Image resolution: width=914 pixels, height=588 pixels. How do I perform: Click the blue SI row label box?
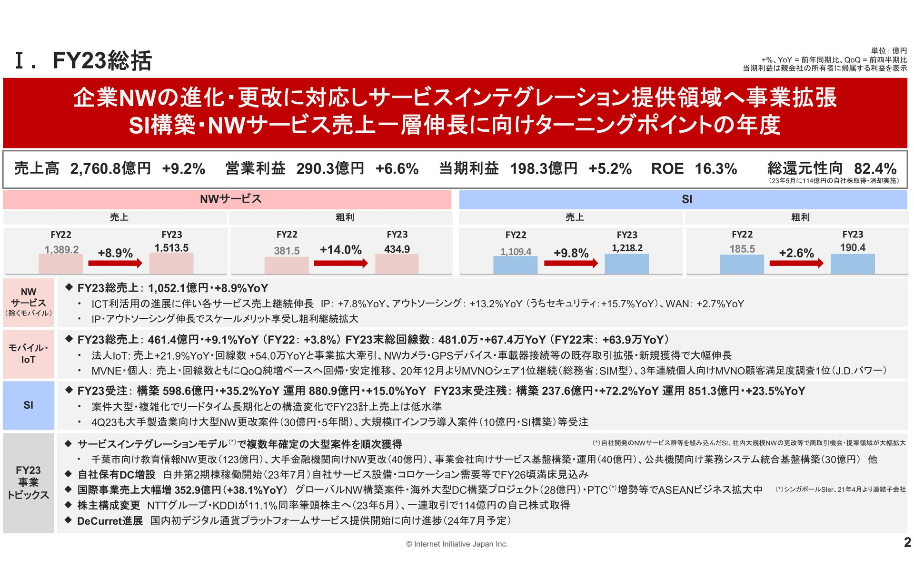point(29,405)
